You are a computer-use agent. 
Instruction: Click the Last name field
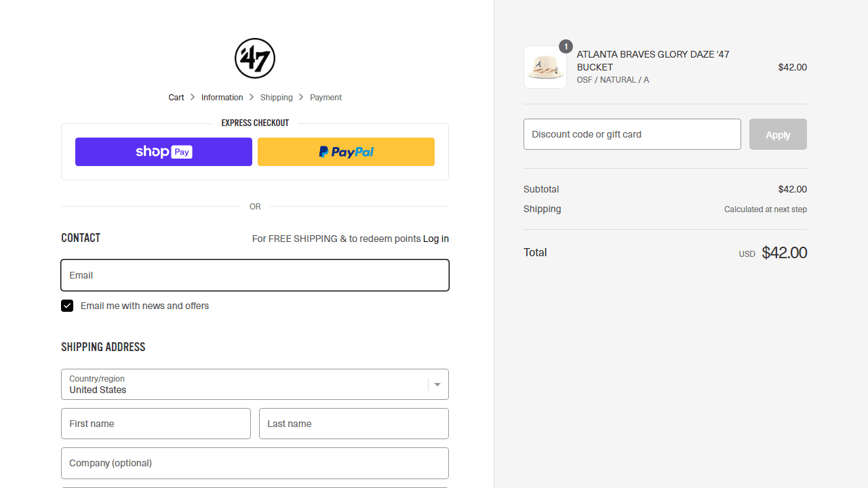click(x=354, y=424)
